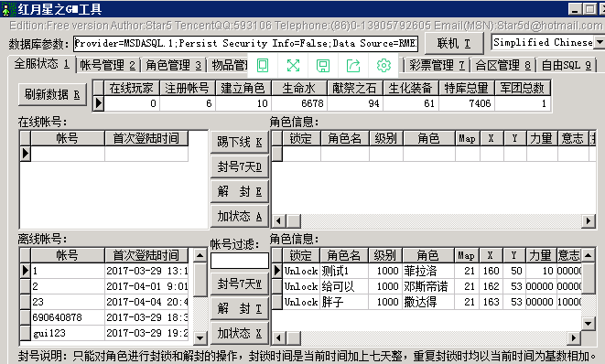
Task: Click the upper role info grid scroll-right arrow
Action: (588, 221)
